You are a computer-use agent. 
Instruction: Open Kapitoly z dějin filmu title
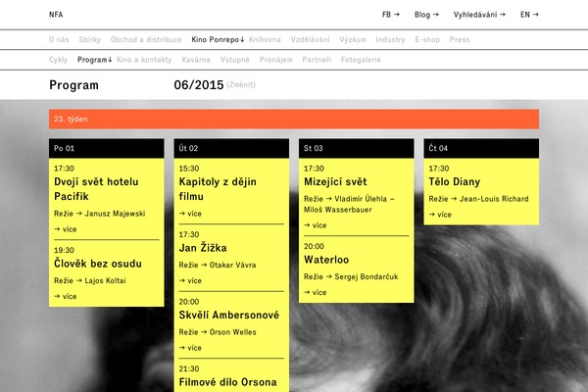[218, 189]
